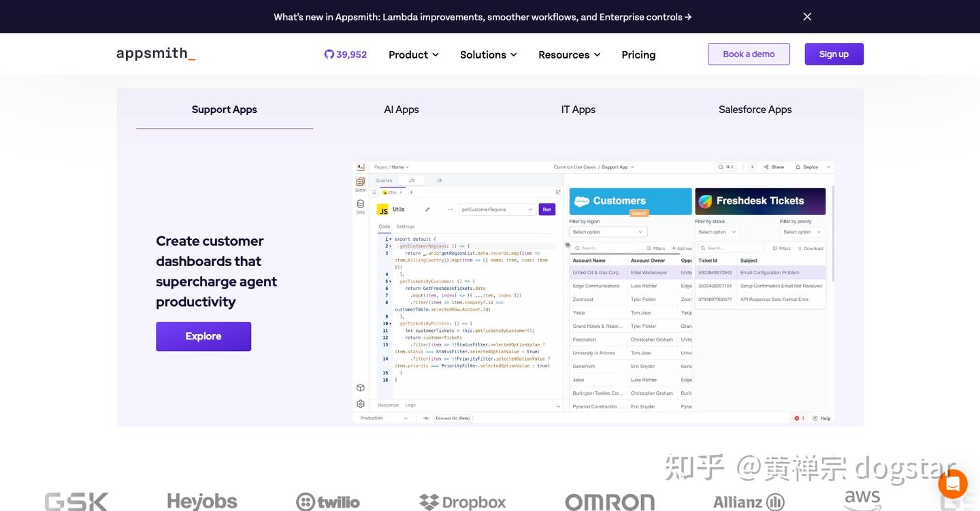This screenshot has width=980, height=511.
Task: Select the Queries tab in the editor
Action: click(x=385, y=180)
